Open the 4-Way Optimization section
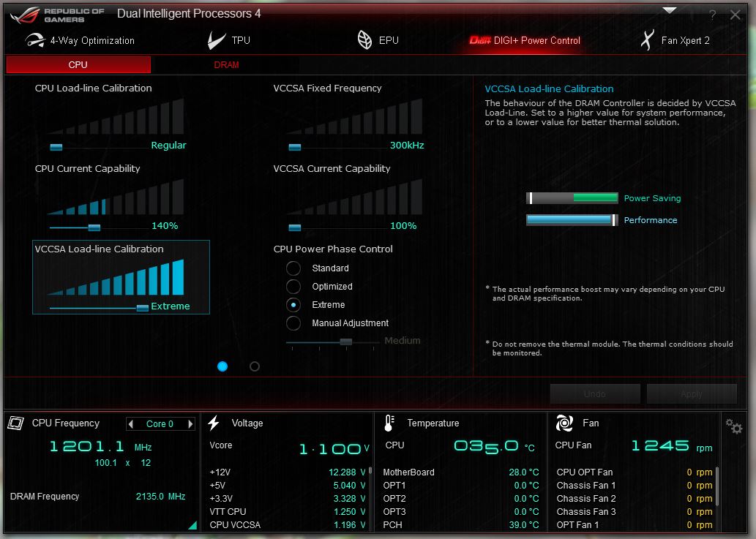 [x=80, y=40]
